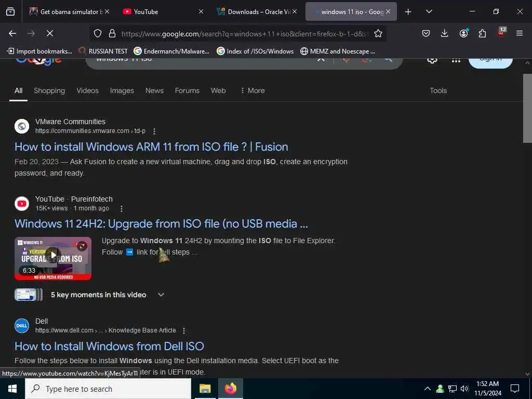The width and height of the screenshot is (532, 399).
Task: Click the VMware Communities globe favicon
Action: point(22,126)
